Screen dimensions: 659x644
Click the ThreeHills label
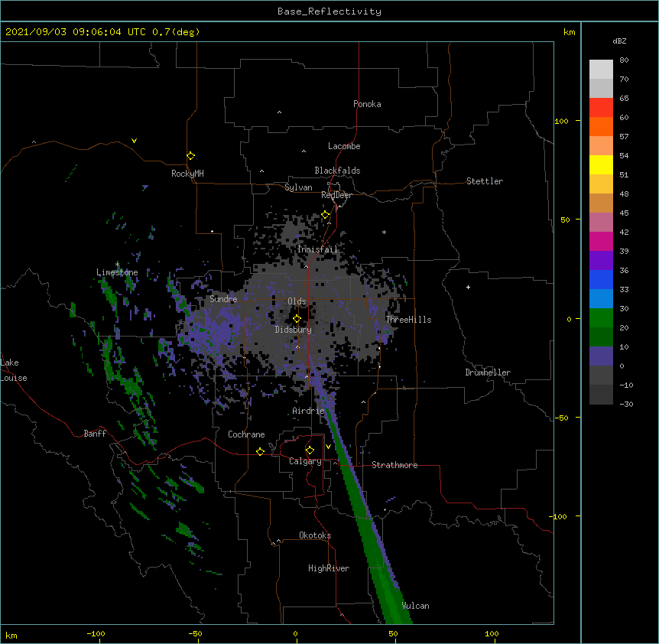click(x=408, y=320)
